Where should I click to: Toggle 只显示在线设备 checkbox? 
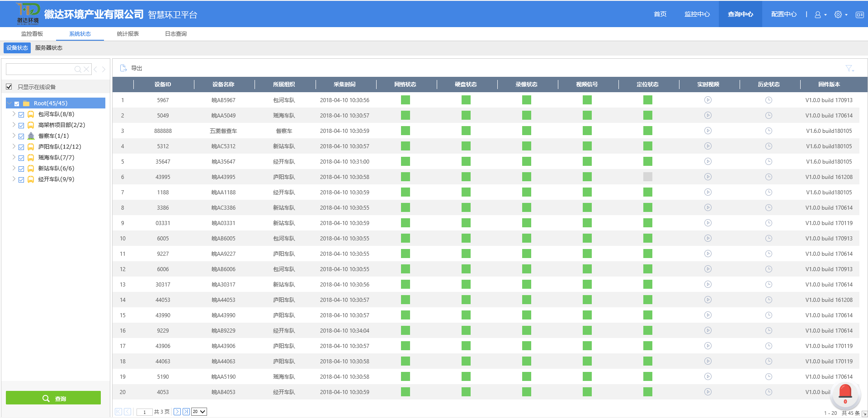pos(9,87)
